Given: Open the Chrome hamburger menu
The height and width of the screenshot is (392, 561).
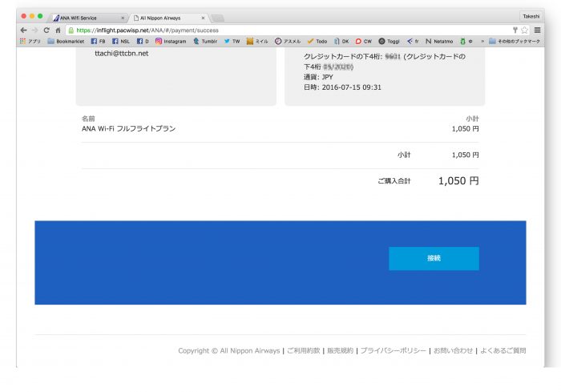Looking at the screenshot, I should 537,30.
